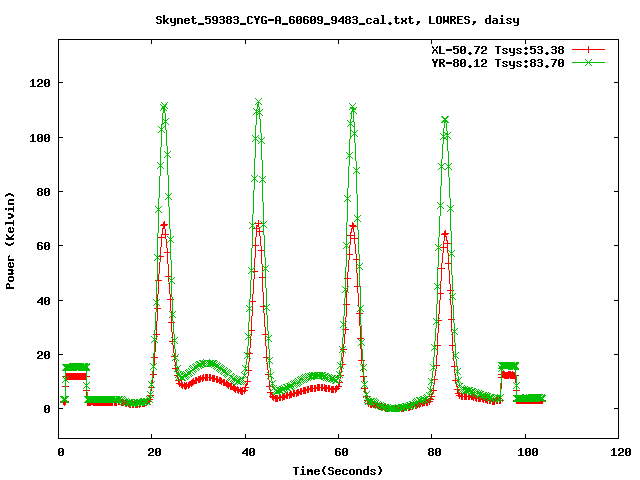Click the y-axis tick value 20
640x480 pixels.
pyautogui.click(x=43, y=355)
